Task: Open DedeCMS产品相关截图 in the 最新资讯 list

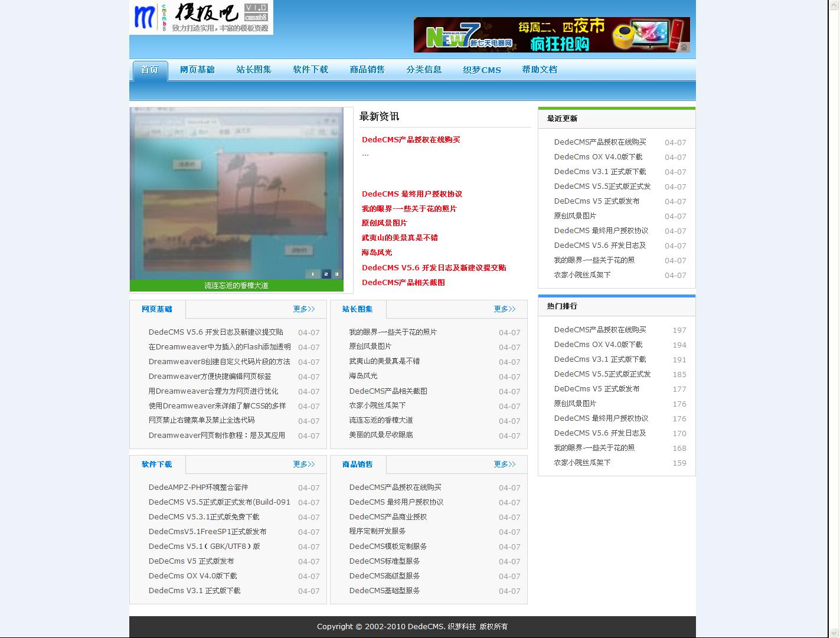Action: [403, 283]
